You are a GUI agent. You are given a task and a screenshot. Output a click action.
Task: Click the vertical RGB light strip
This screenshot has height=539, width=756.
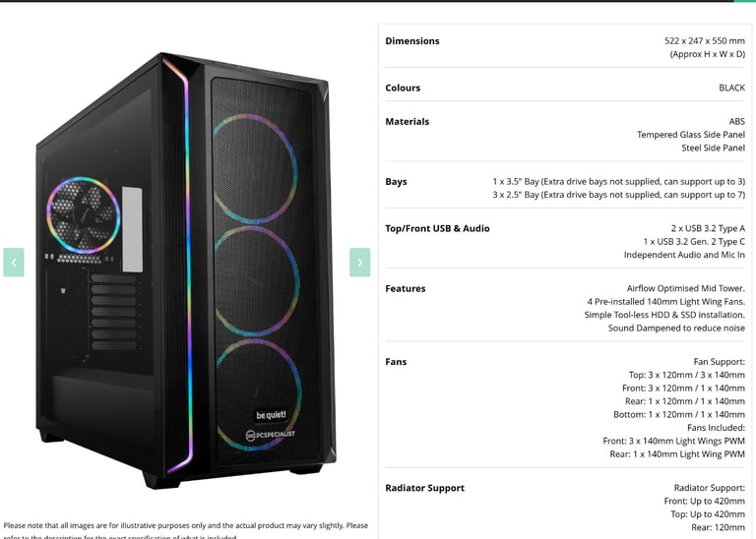click(x=183, y=265)
